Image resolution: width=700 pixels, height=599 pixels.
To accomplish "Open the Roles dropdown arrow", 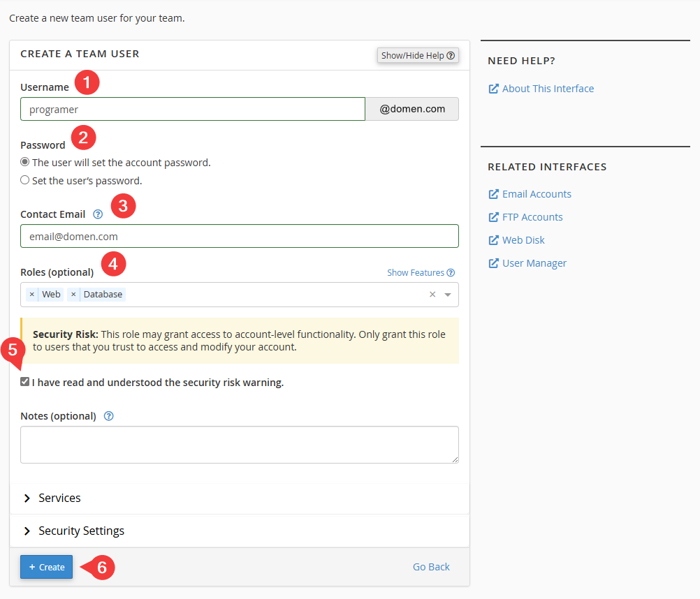I will [448, 295].
